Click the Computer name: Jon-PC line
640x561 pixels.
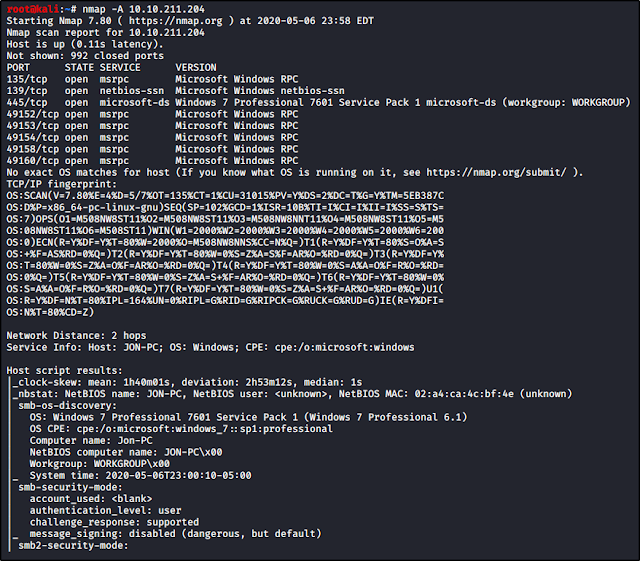point(91,441)
